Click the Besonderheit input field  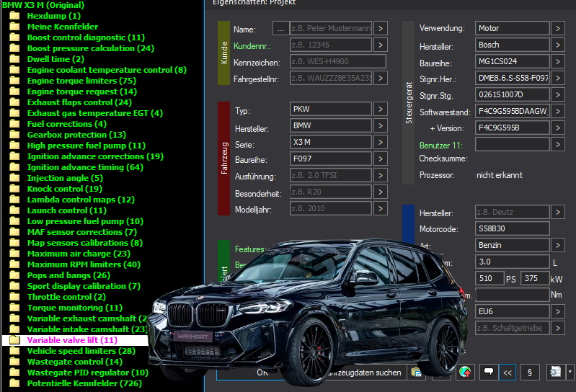pyautogui.click(x=331, y=192)
